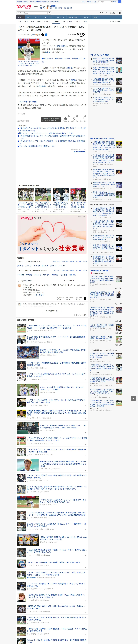138x644 pixels.
Task: Open the 国際 category sub-tab
Action: coord(32,21)
